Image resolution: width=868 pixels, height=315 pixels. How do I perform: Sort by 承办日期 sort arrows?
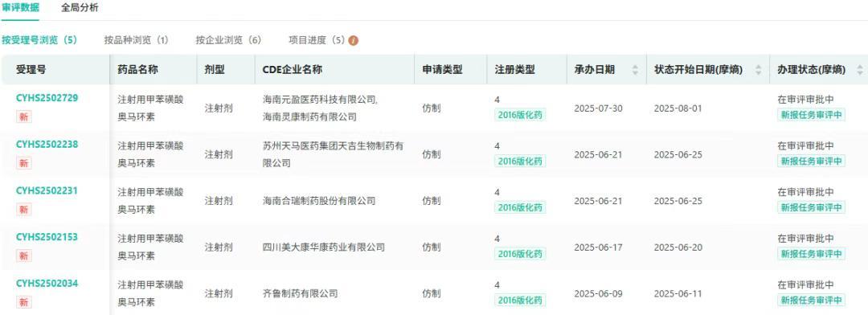635,70
